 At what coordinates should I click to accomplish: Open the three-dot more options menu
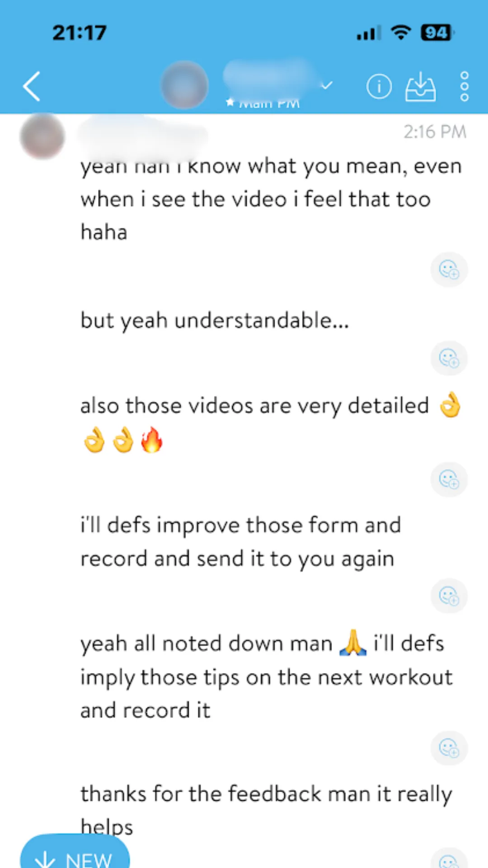pos(464,86)
